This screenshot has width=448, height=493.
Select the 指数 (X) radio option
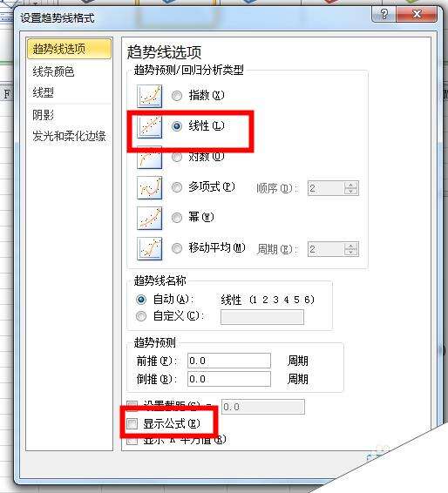point(177,96)
